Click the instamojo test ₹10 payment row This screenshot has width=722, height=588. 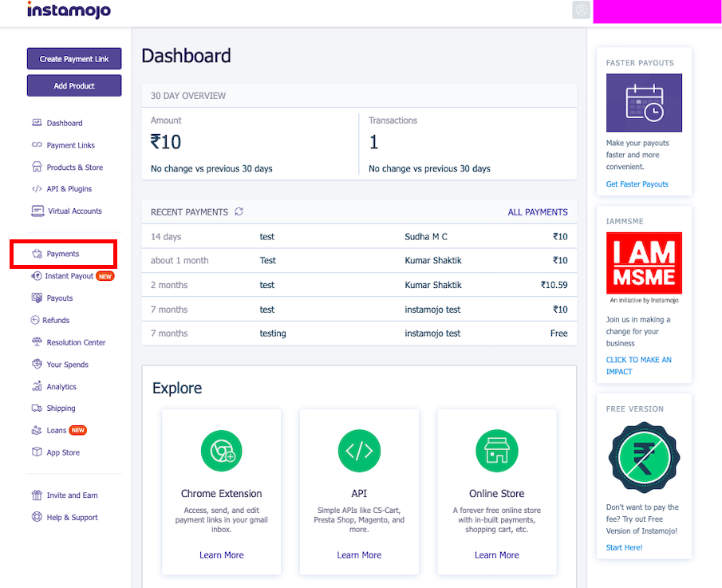click(x=359, y=310)
